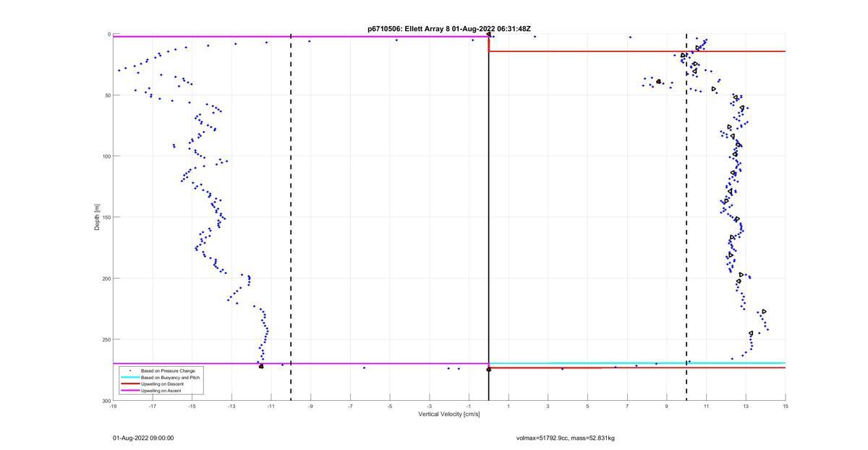Click x-axis tick label '-13'
This screenshot has width=868, height=450.
(x=231, y=405)
